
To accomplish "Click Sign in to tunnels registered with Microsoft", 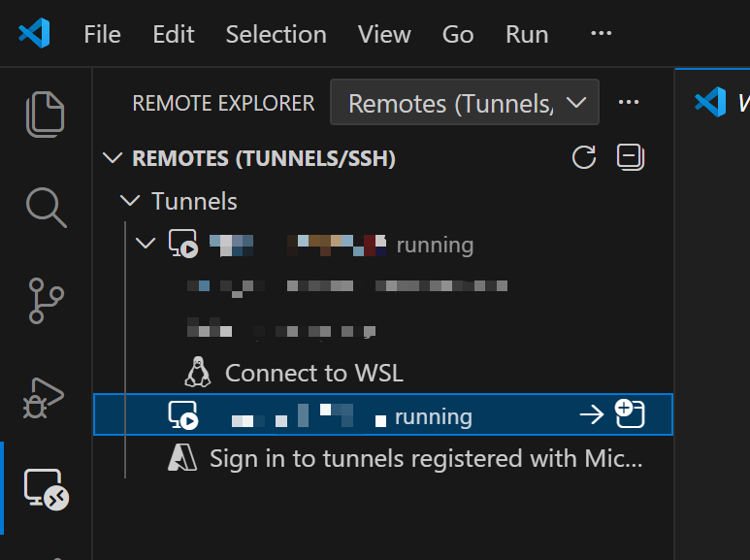I will tap(425, 458).
